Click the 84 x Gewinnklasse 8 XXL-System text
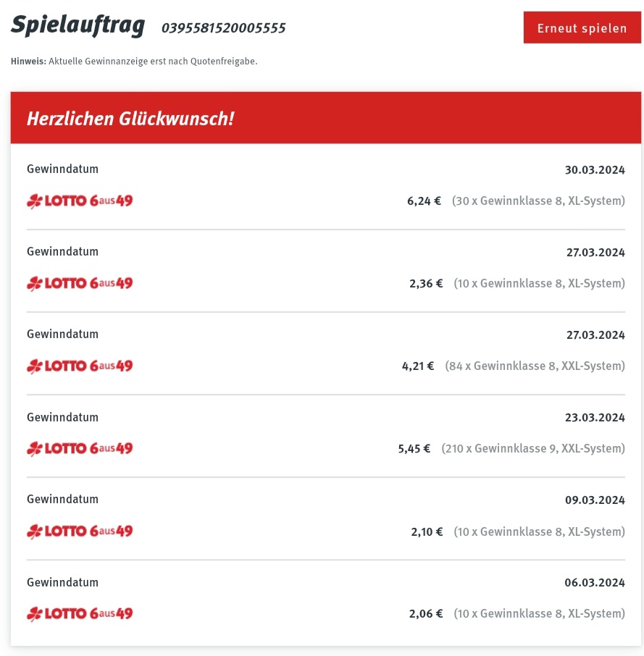The height and width of the screenshot is (656, 644). pos(535,366)
